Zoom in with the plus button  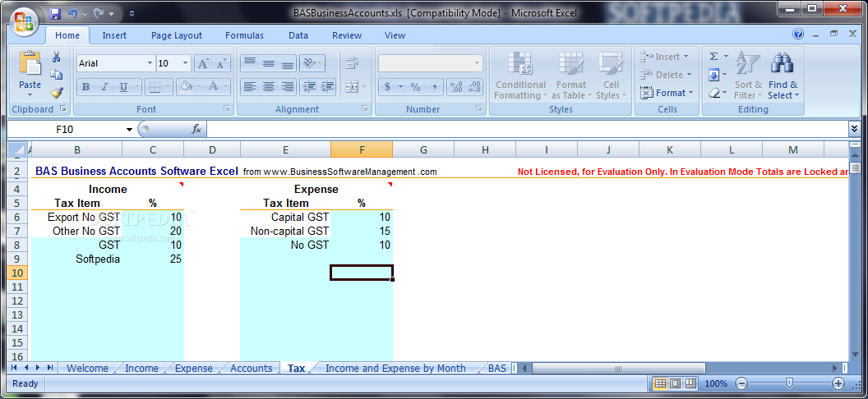click(x=838, y=383)
